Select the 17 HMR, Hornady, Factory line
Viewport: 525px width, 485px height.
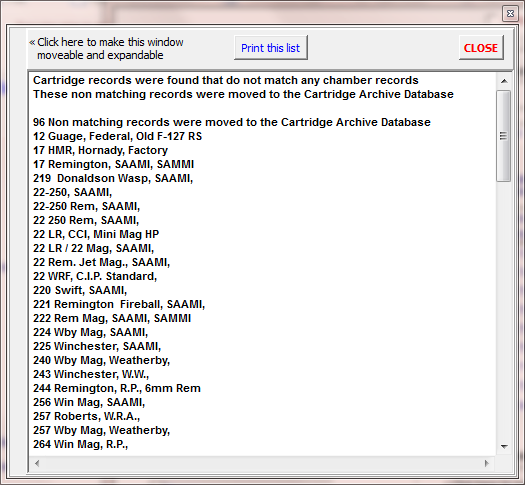[100, 150]
